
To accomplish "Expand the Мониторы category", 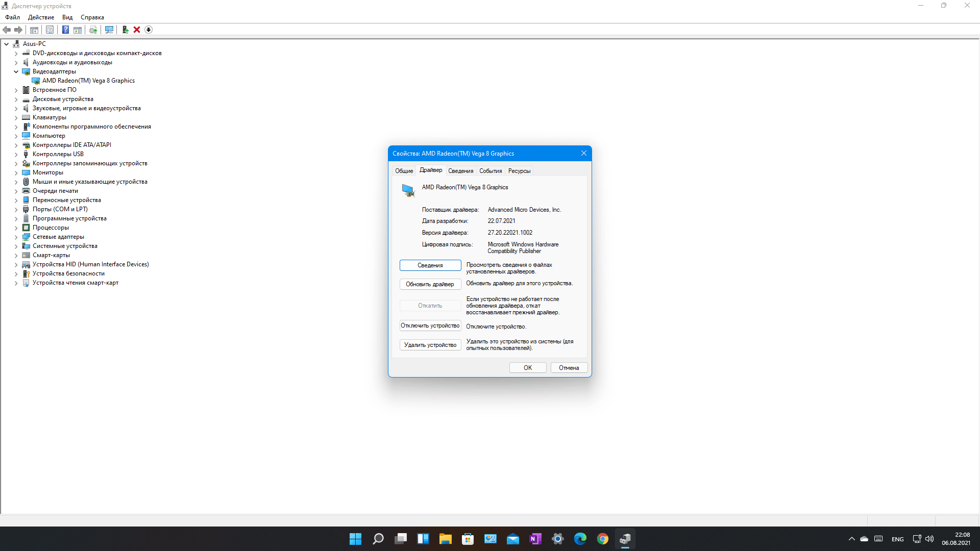I will point(16,172).
